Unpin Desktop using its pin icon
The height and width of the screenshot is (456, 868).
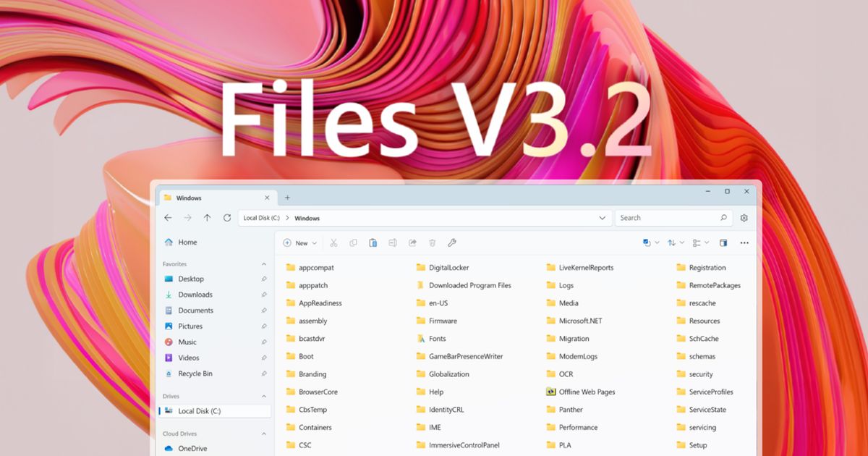pos(264,279)
